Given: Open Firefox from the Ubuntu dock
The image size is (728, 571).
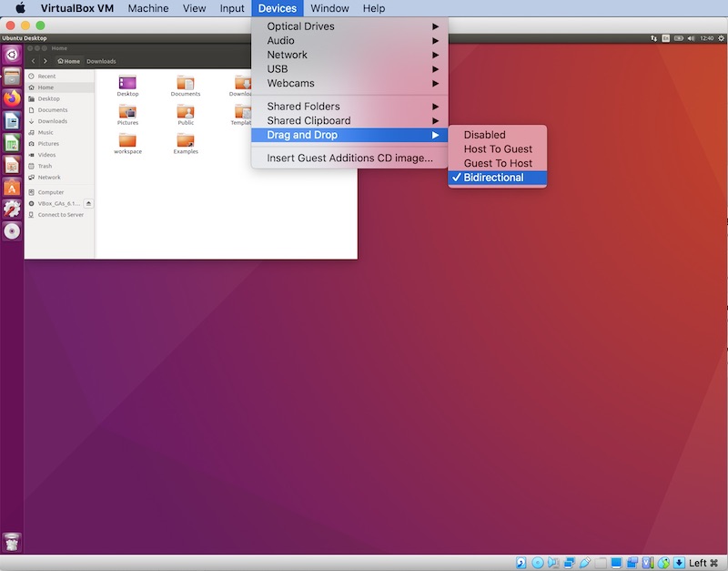Looking at the screenshot, I should coord(11,98).
